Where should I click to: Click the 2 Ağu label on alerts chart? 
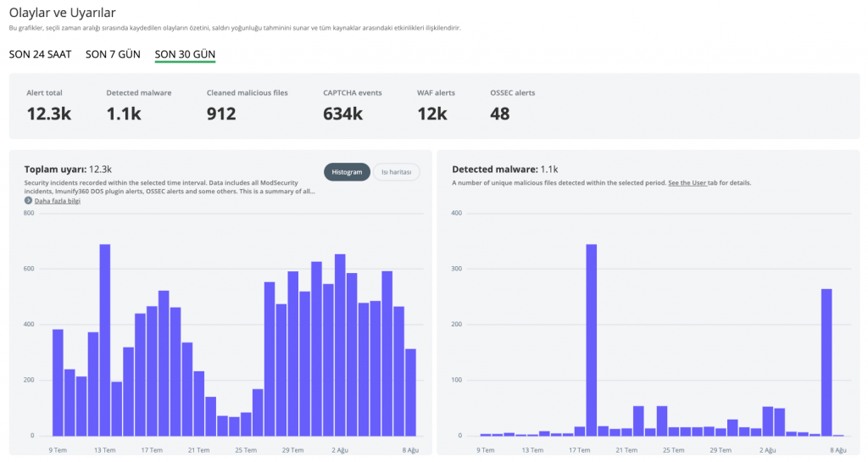(340, 450)
